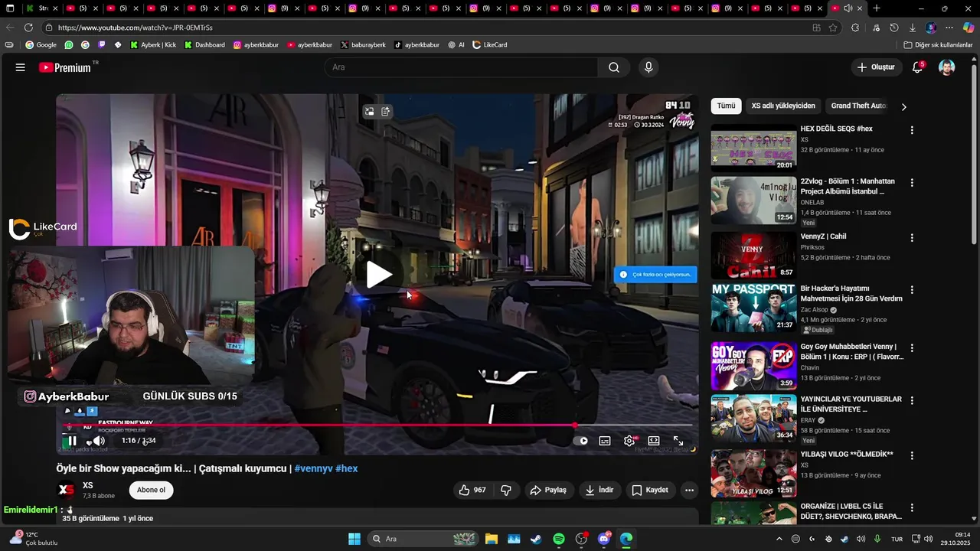Open the YouTube account avatar menu
The width and height of the screenshot is (980, 551).
[x=947, y=67]
